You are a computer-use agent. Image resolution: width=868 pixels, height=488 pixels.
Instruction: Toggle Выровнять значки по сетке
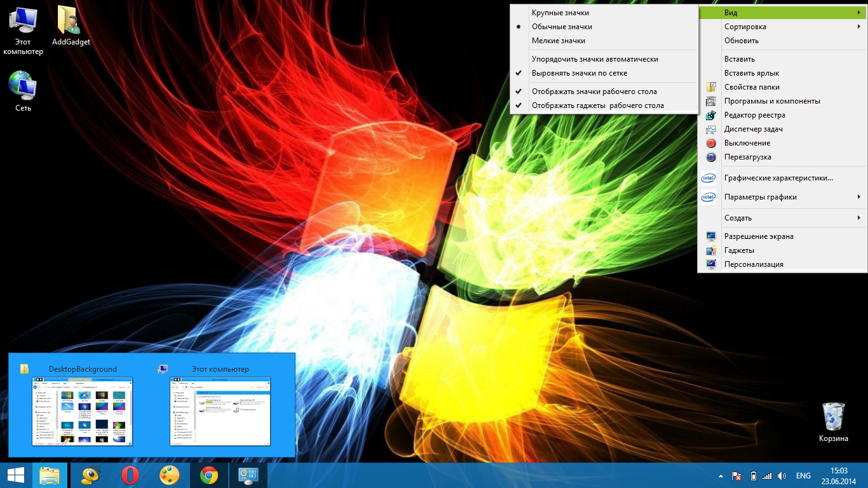point(604,73)
